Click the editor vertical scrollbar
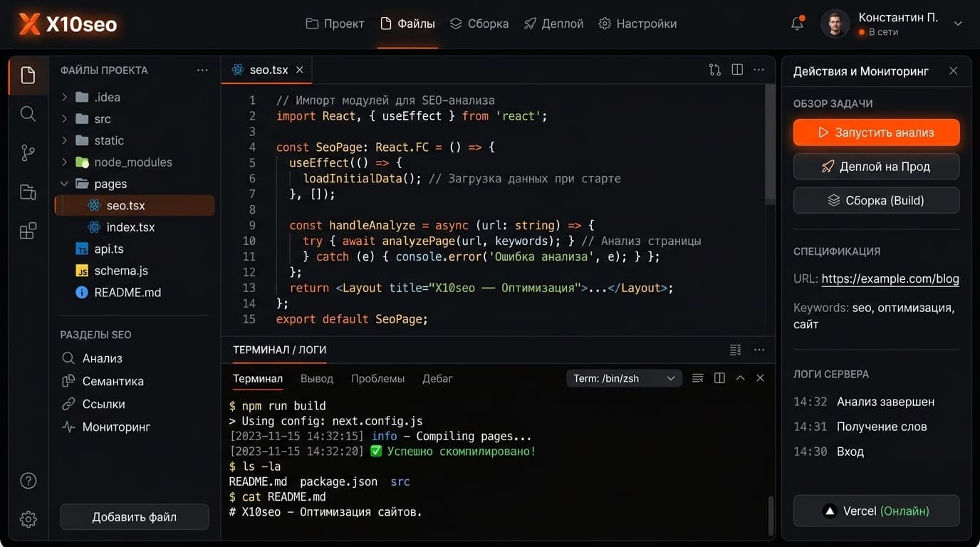The height and width of the screenshot is (547, 980). (x=770, y=142)
